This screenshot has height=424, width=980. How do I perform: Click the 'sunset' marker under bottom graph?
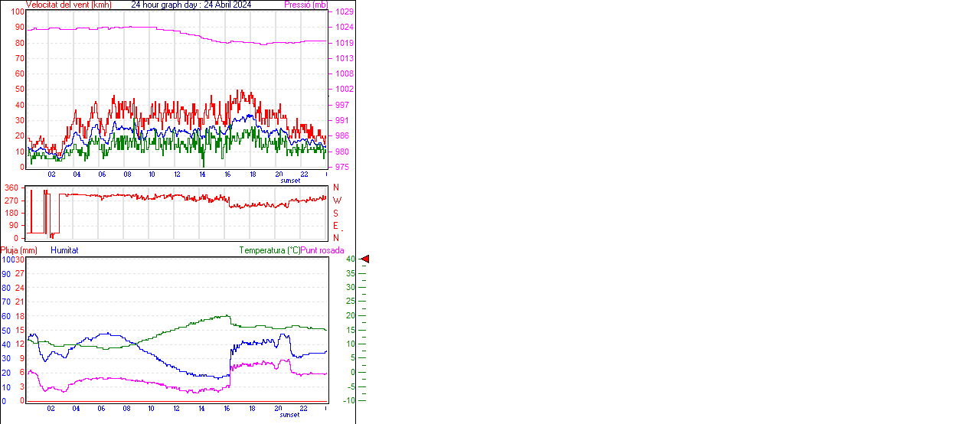290,415
